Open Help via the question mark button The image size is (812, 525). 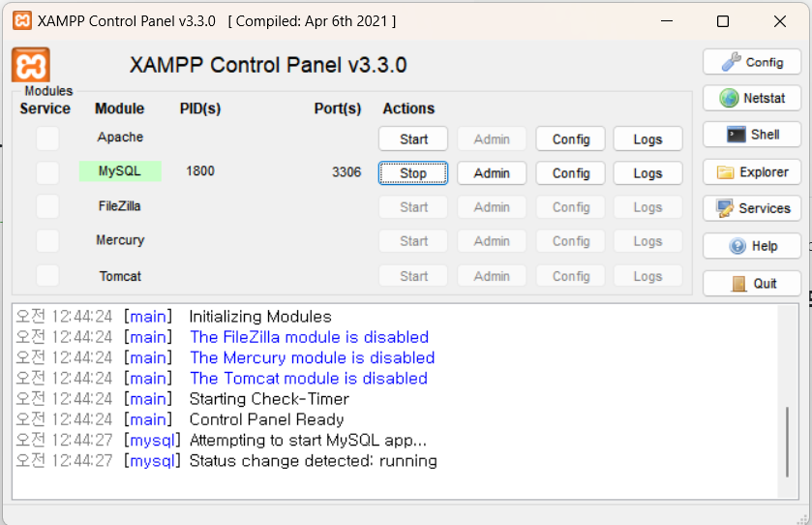(751, 246)
